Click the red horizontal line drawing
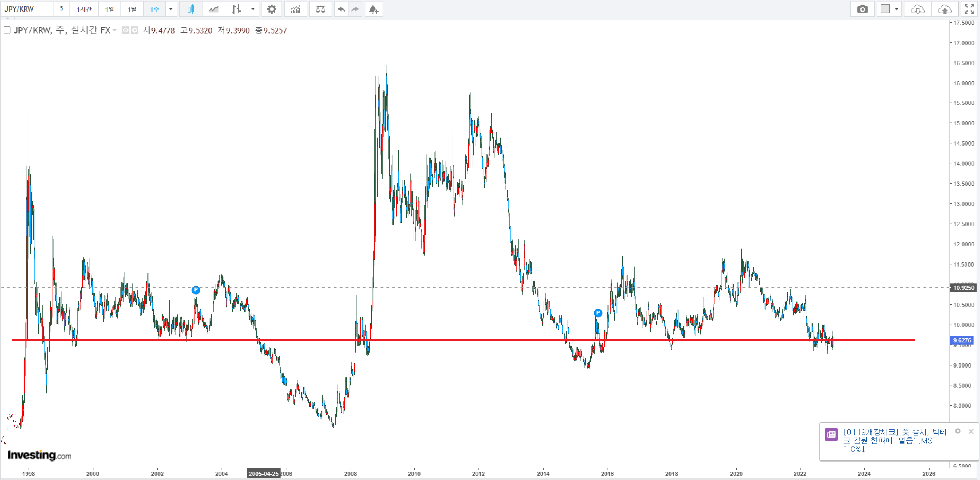Image resolution: width=980 pixels, height=480 pixels. 464,340
